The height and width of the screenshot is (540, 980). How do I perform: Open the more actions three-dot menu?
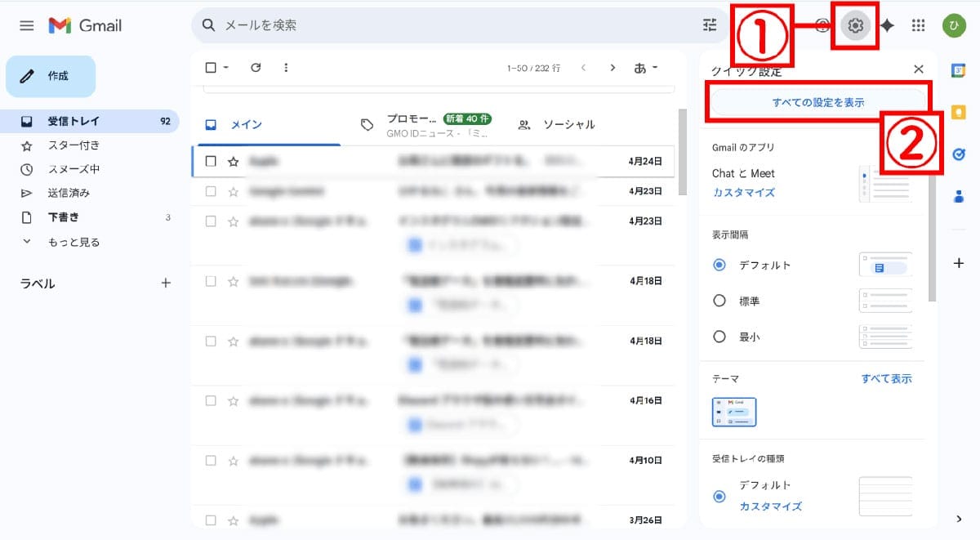[x=286, y=68]
